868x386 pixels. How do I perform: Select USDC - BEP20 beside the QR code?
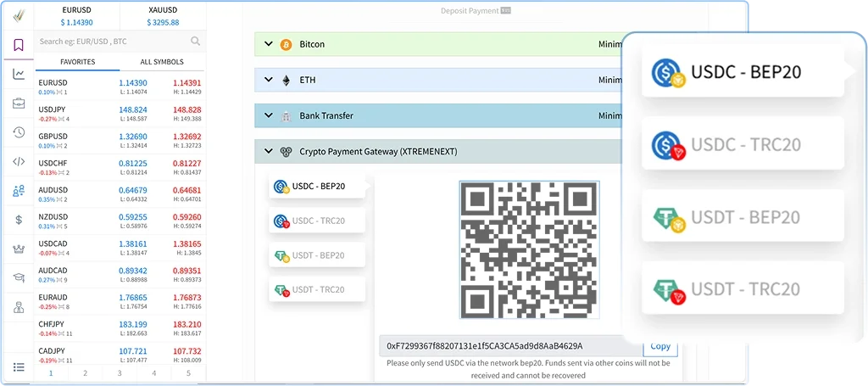coord(317,187)
